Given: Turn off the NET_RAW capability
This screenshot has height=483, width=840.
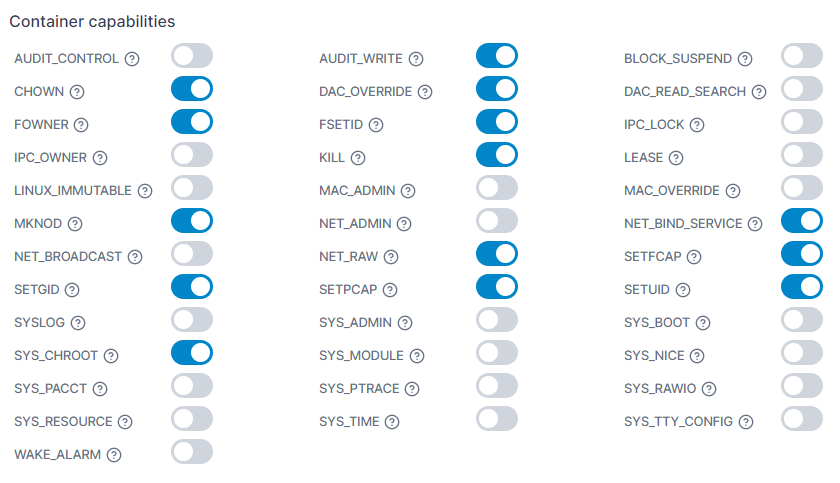Looking at the screenshot, I should [496, 254].
